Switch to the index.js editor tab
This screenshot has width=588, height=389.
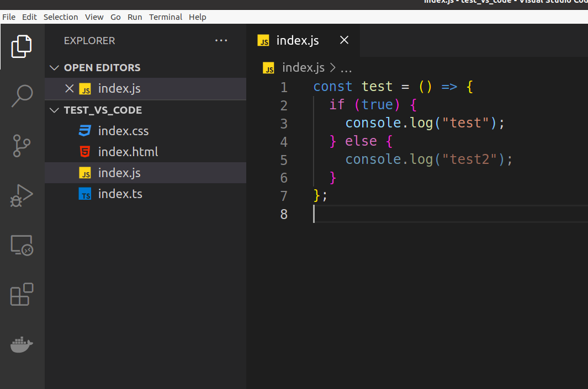[298, 40]
